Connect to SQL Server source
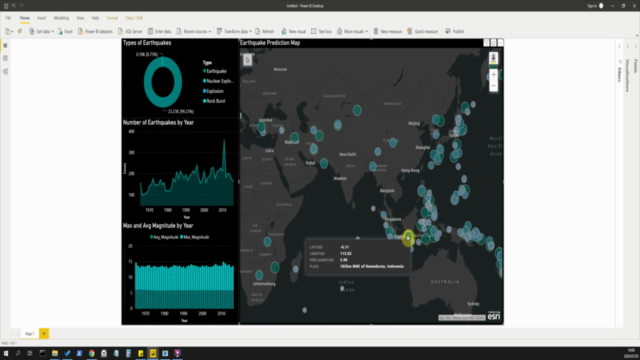This screenshot has height=360, width=640. point(130,31)
